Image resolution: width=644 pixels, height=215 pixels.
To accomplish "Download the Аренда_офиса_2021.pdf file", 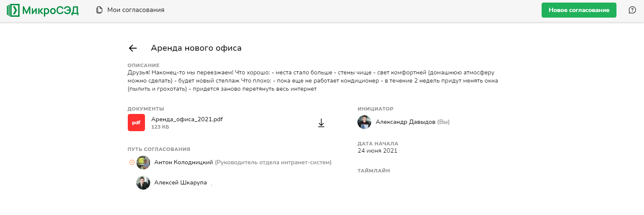I will tap(321, 123).
